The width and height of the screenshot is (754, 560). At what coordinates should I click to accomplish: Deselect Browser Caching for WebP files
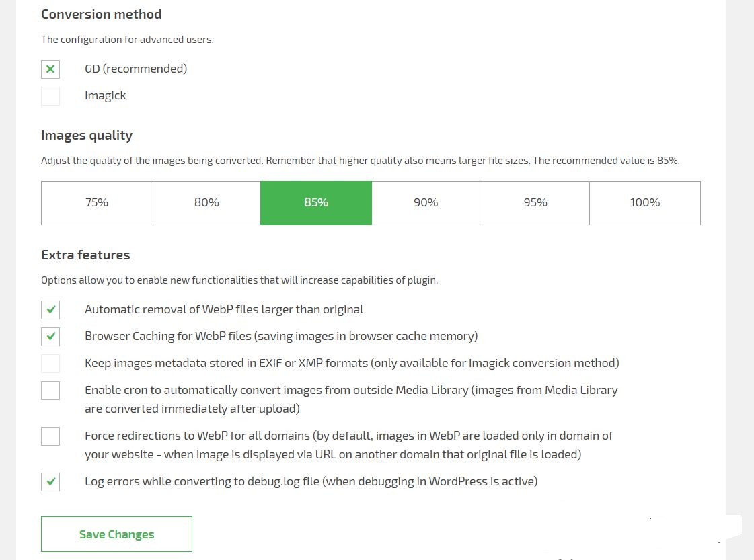tap(50, 337)
